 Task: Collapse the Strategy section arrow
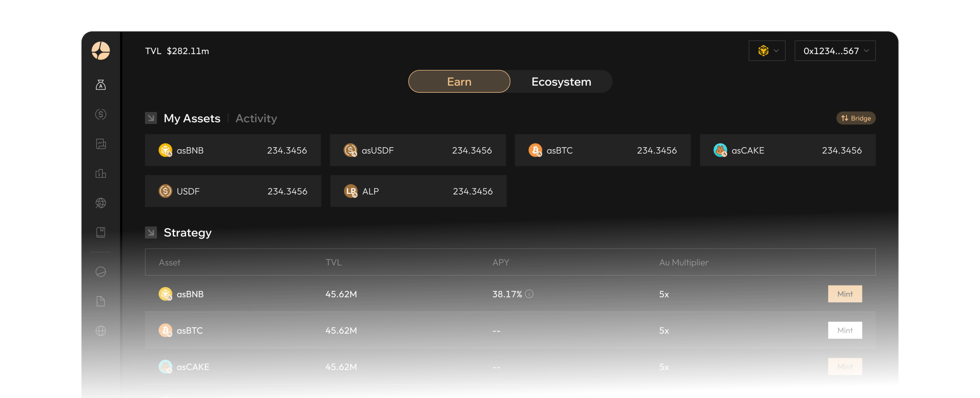tap(151, 232)
